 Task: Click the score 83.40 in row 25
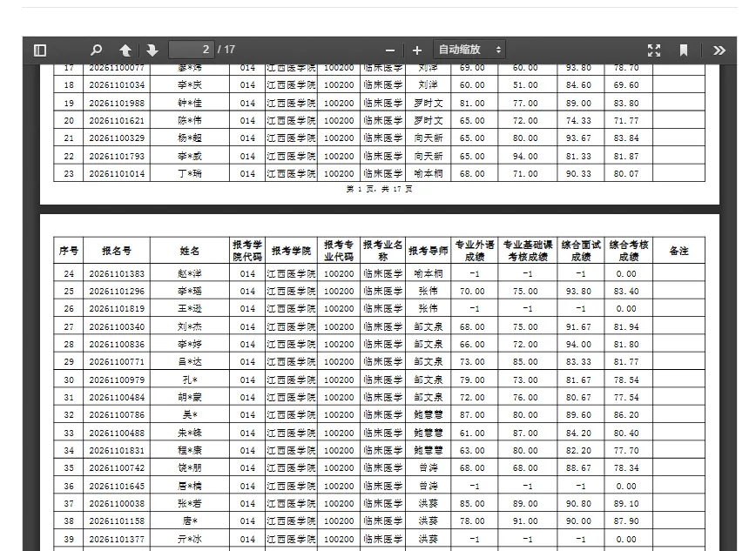[626, 291]
